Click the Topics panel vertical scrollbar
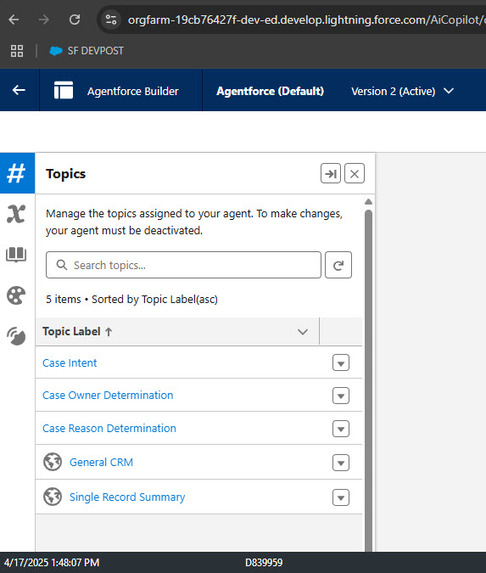 [x=368, y=380]
